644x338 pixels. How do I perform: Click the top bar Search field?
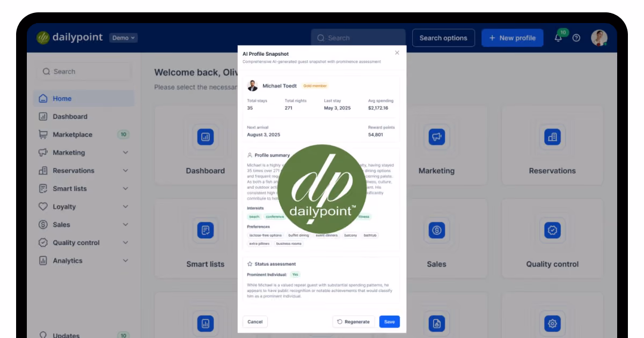pyautogui.click(x=358, y=38)
